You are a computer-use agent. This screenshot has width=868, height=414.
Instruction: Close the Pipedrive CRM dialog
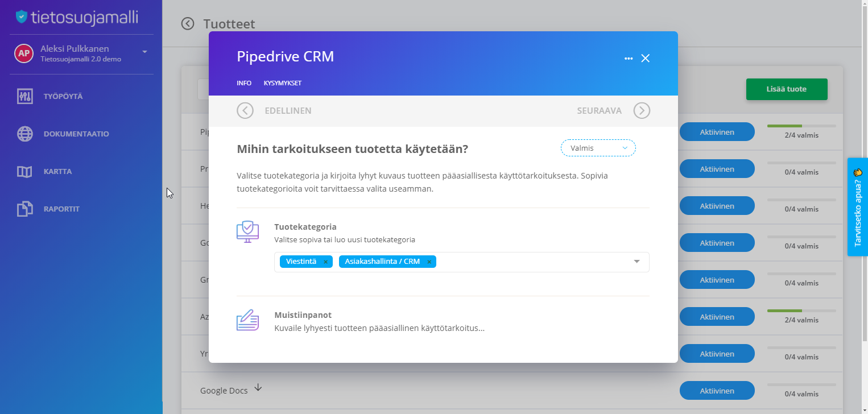point(645,58)
